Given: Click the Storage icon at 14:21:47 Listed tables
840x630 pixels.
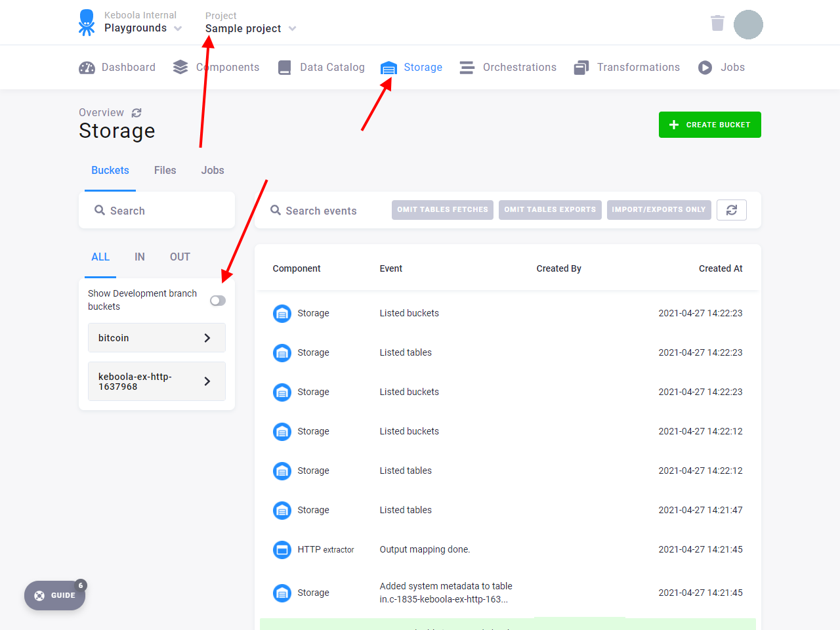Looking at the screenshot, I should coord(282,511).
